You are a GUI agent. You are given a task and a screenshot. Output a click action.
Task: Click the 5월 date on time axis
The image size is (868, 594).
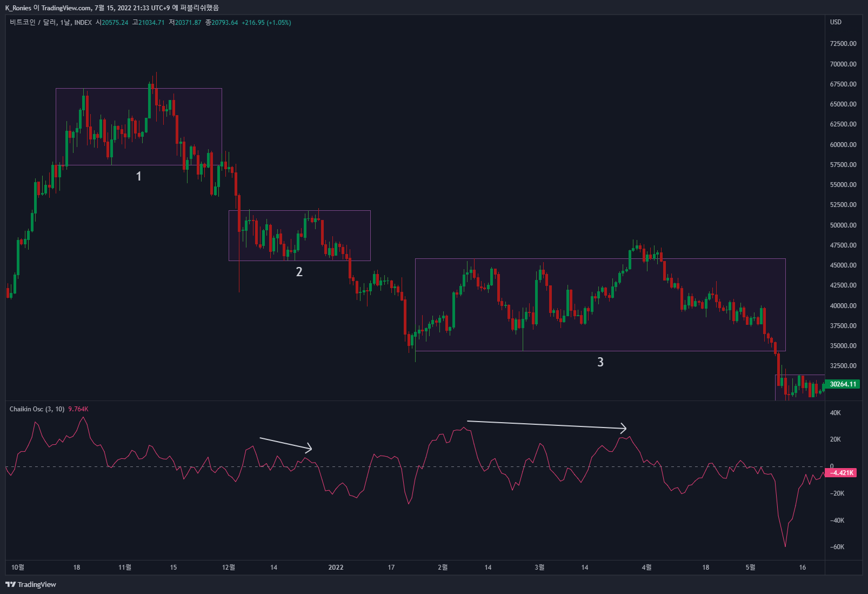[x=750, y=568]
